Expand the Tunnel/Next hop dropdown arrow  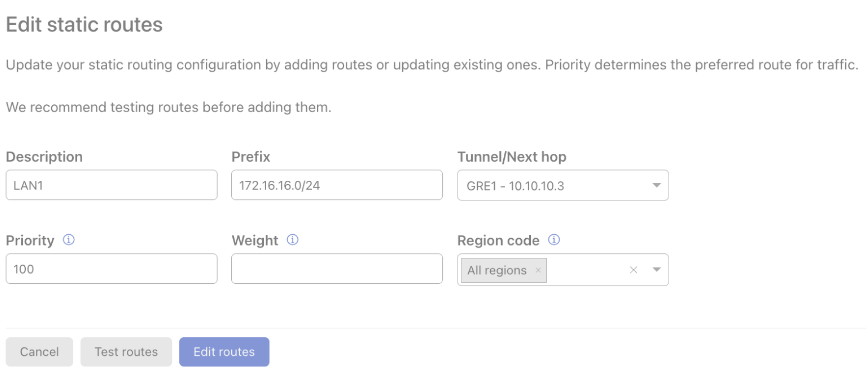click(x=656, y=185)
